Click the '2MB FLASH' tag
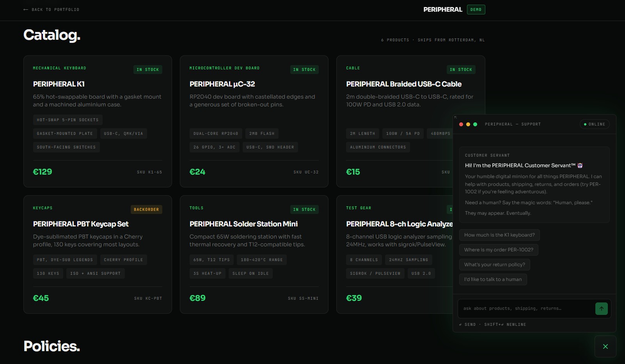The height and width of the screenshot is (364, 625). coord(262,134)
